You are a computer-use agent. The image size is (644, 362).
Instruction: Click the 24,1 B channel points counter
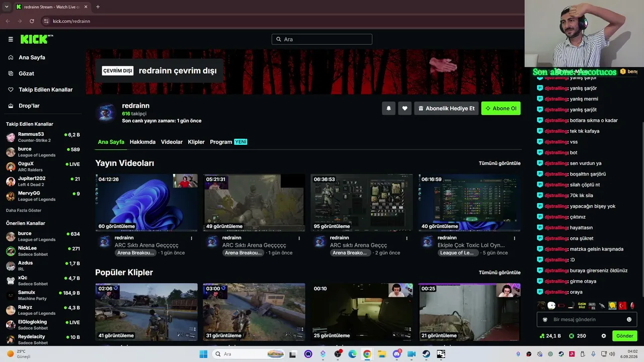(x=550, y=336)
